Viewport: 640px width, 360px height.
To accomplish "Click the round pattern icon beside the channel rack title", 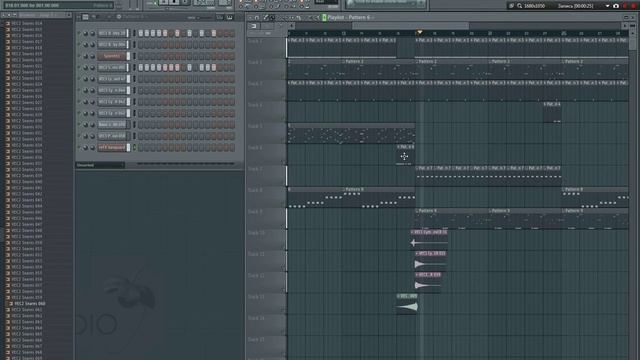I will click(119, 17).
